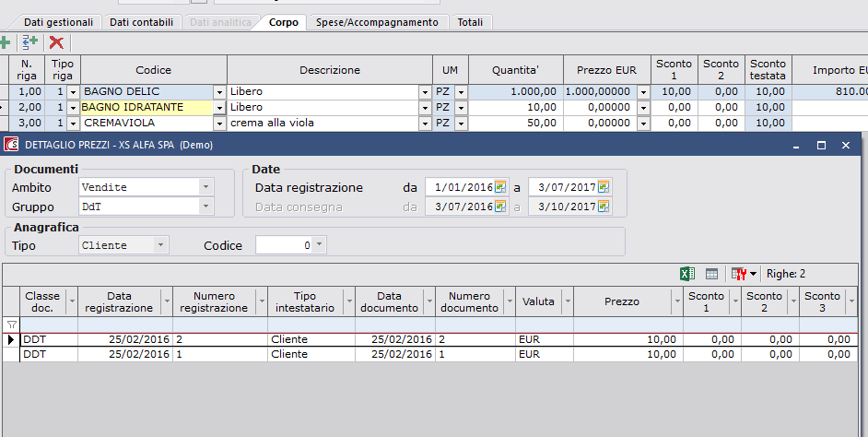Switch to the Totali tab

tap(469, 21)
